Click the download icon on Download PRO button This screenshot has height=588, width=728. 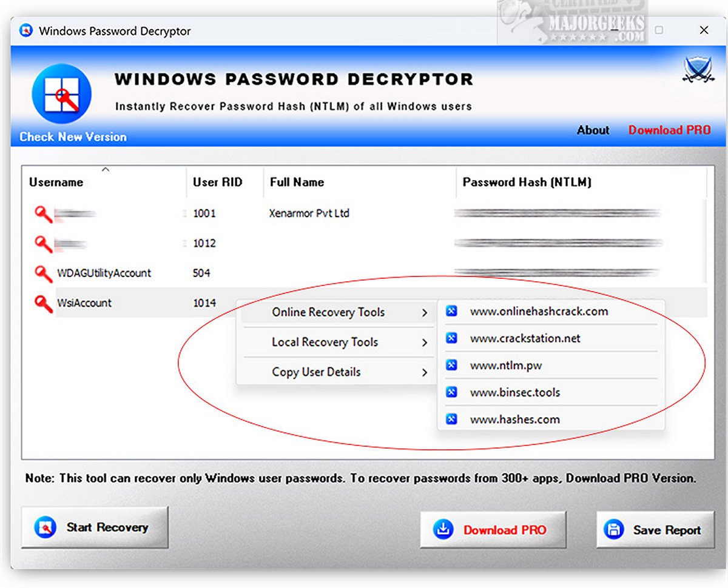(443, 530)
